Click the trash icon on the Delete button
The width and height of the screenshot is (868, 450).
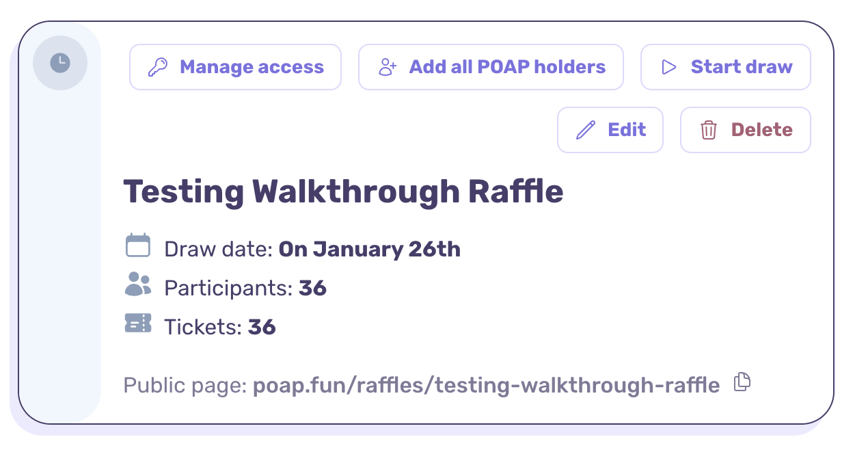[709, 129]
